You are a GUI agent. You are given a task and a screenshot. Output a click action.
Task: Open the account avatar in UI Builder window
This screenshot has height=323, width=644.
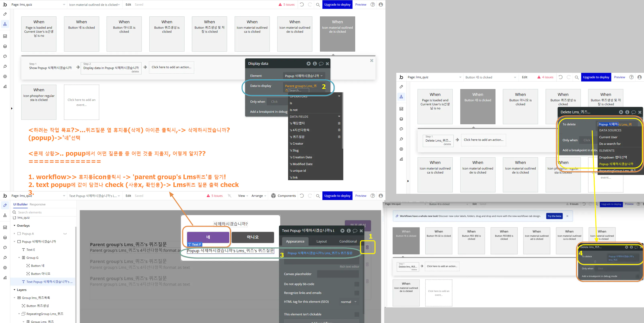(381, 196)
